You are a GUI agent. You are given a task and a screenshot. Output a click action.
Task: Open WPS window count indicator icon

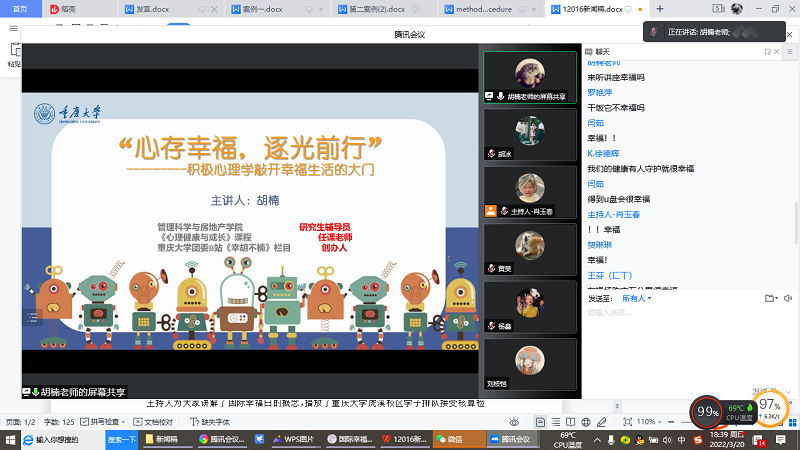click(718, 9)
